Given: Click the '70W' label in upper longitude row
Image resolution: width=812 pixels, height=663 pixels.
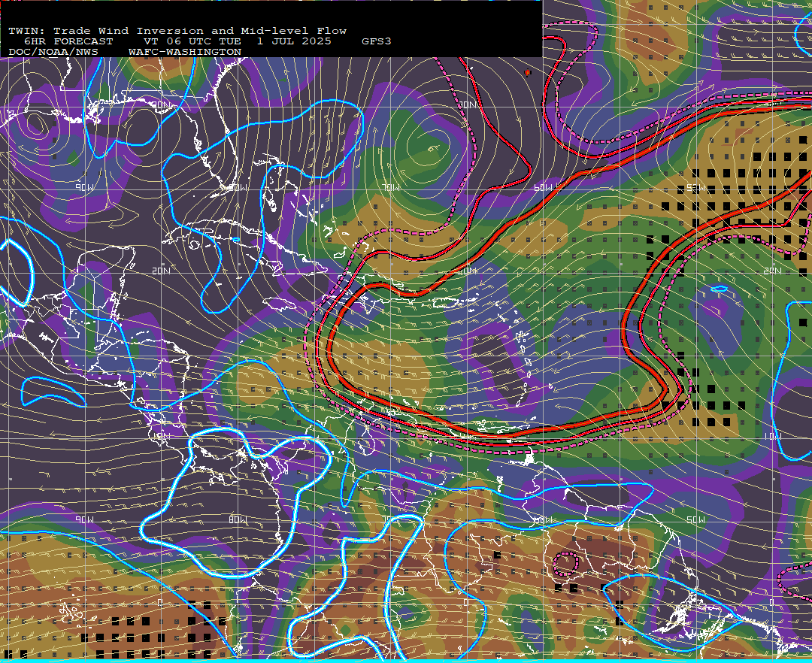Looking at the screenshot, I should [392, 187].
